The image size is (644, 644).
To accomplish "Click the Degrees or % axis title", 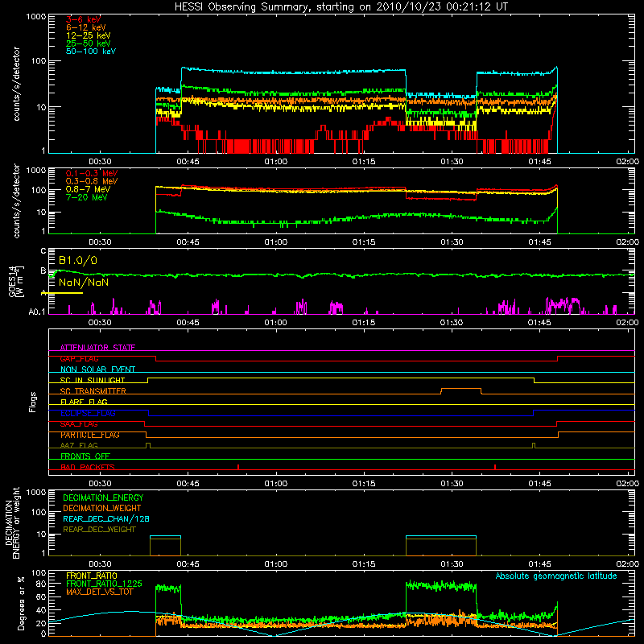I will 21,603.
